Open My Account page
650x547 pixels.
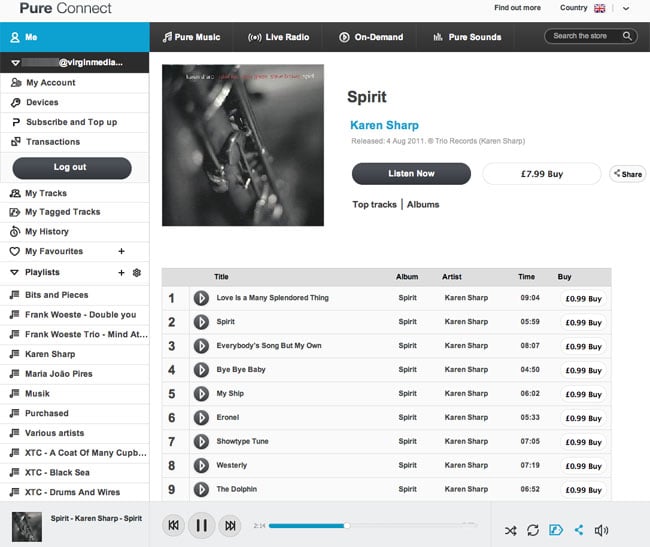pos(75,82)
